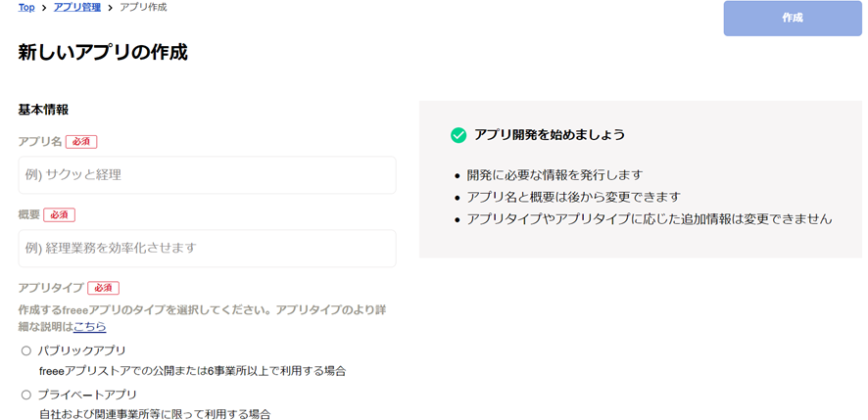Click the 必須 badge beside 概要
The image size is (868, 420).
click(x=60, y=215)
